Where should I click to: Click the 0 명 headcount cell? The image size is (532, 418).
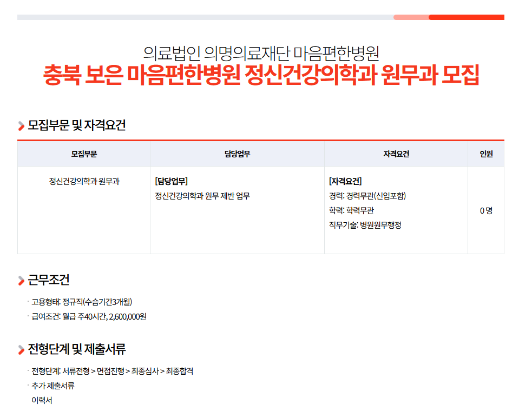click(x=486, y=210)
